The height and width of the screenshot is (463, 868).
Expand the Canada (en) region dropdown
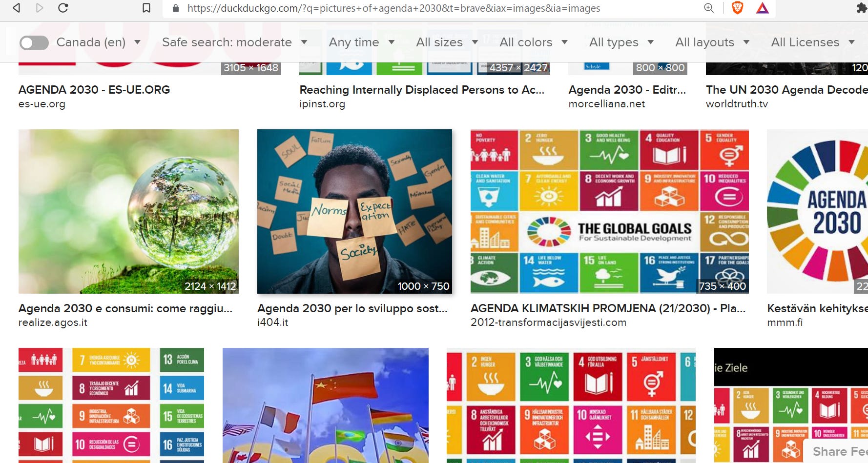click(99, 42)
